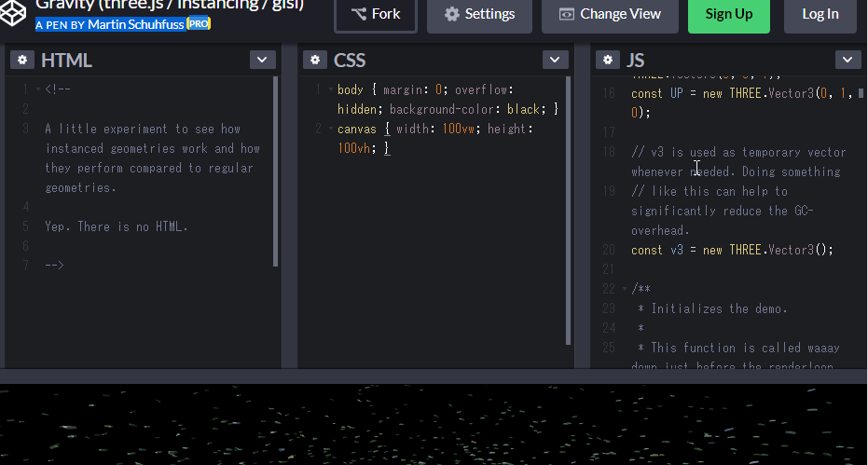Open the CodePen logo home link
This screenshot has width=868, height=465.
coord(13,13)
